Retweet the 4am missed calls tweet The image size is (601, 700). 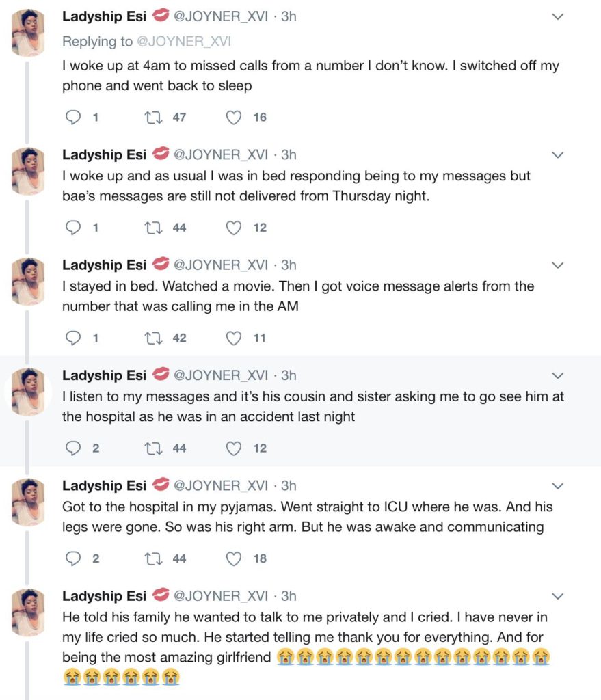(153, 118)
